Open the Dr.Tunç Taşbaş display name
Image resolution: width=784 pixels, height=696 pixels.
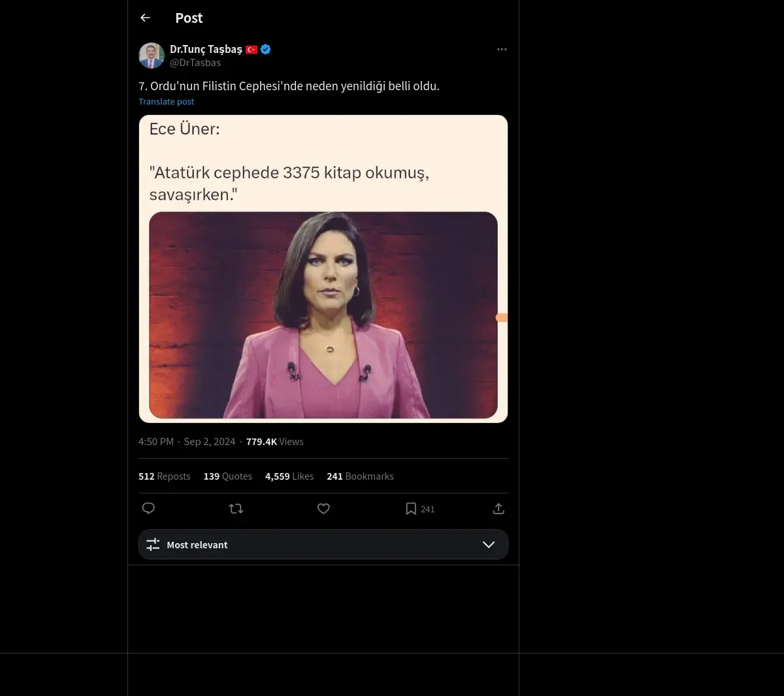click(x=206, y=50)
